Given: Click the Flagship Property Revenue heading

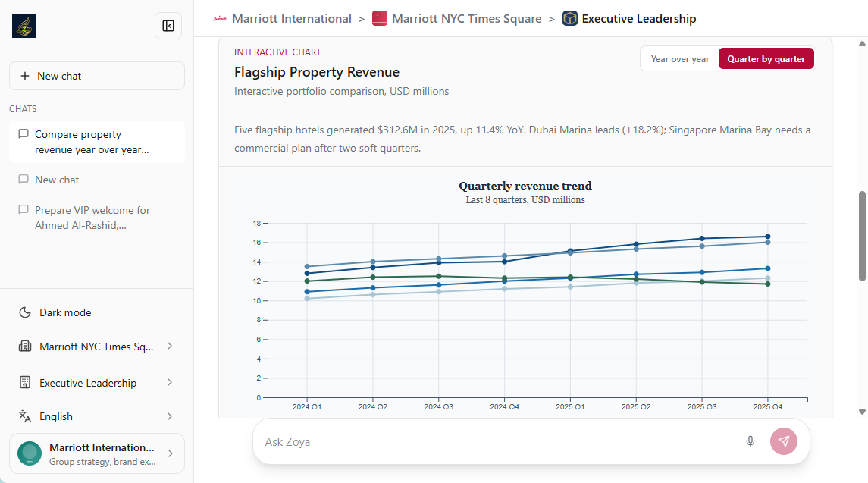Looking at the screenshot, I should coord(317,72).
